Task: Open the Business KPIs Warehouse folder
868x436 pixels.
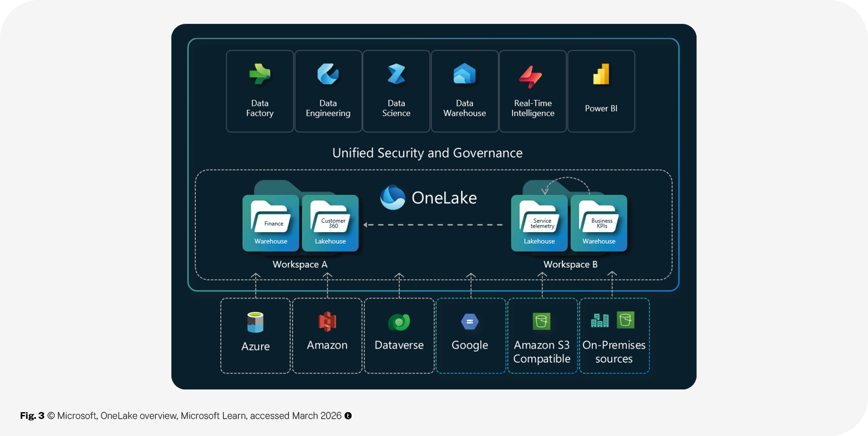Action: (599, 223)
